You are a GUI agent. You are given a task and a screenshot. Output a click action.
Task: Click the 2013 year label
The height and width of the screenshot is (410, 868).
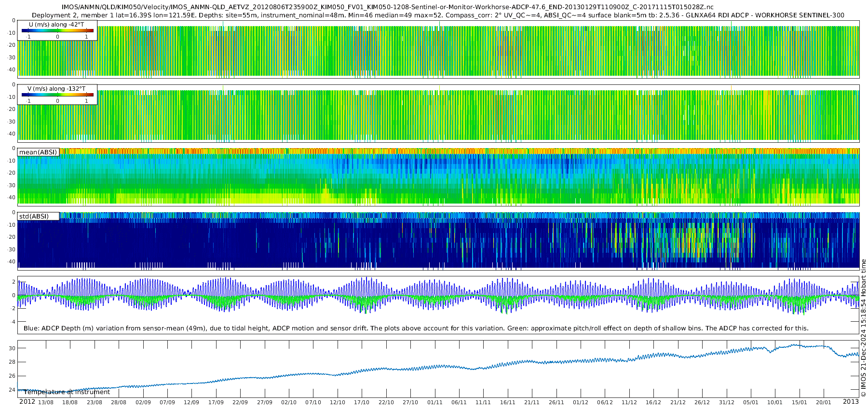pos(851,402)
